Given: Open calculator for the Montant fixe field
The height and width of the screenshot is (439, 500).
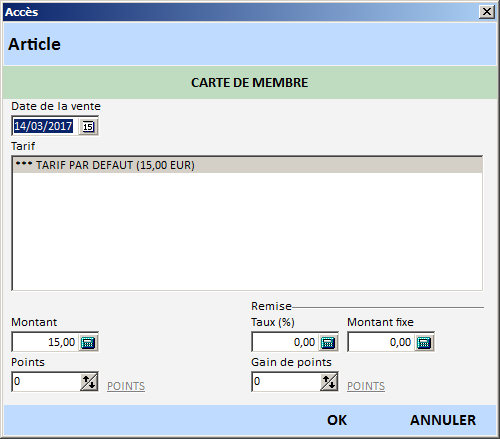Looking at the screenshot, I should pos(424,342).
